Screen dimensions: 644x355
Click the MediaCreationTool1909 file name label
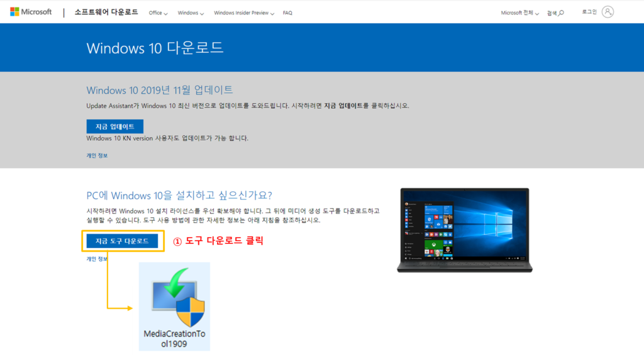click(174, 339)
